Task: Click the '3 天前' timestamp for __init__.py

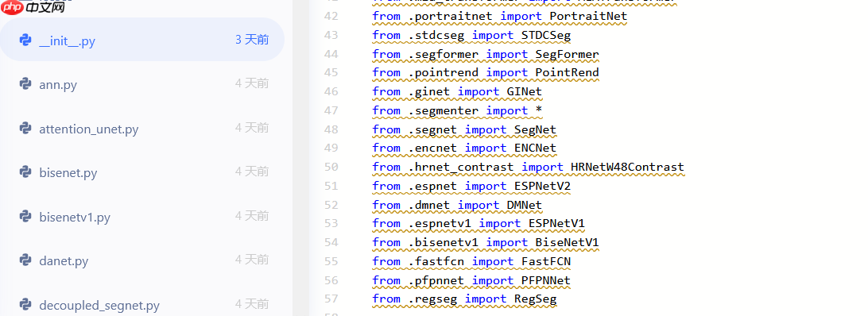Action: click(x=252, y=40)
